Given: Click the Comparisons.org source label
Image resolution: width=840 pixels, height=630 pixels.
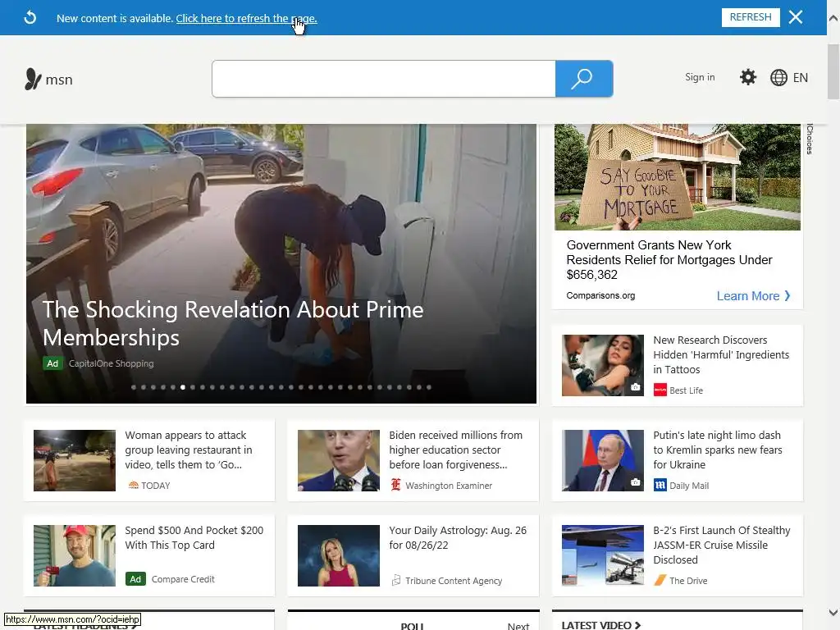Looking at the screenshot, I should [x=600, y=295].
